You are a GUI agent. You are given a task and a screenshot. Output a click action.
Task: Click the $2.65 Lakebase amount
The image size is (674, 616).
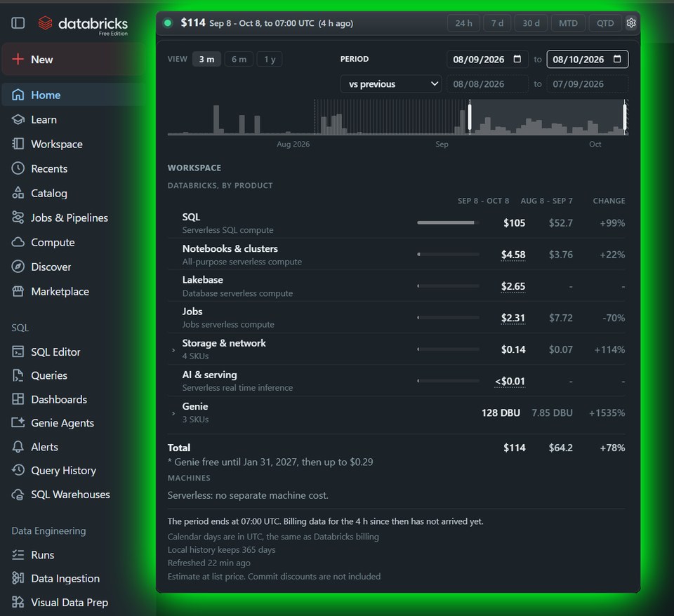[513, 286]
